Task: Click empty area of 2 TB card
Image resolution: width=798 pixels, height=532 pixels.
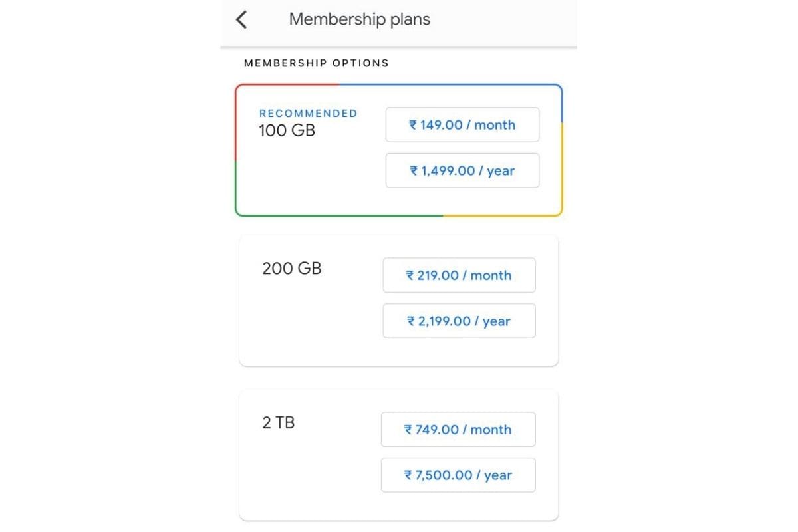Action: (x=306, y=479)
